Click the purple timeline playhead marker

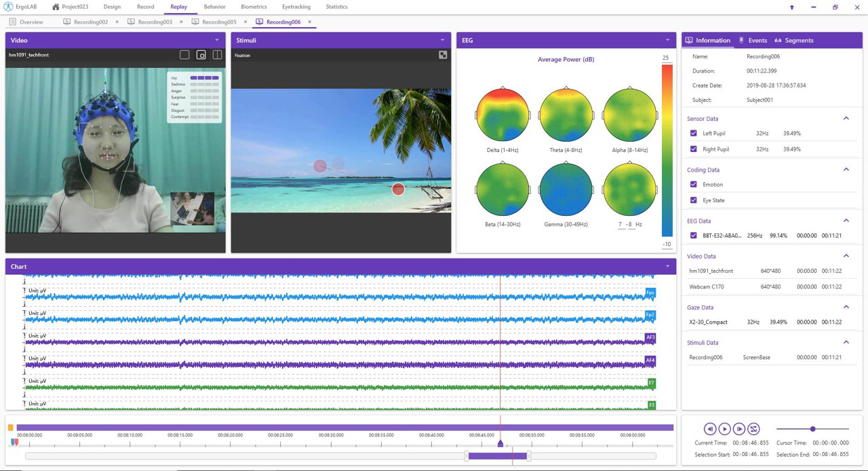point(500,444)
